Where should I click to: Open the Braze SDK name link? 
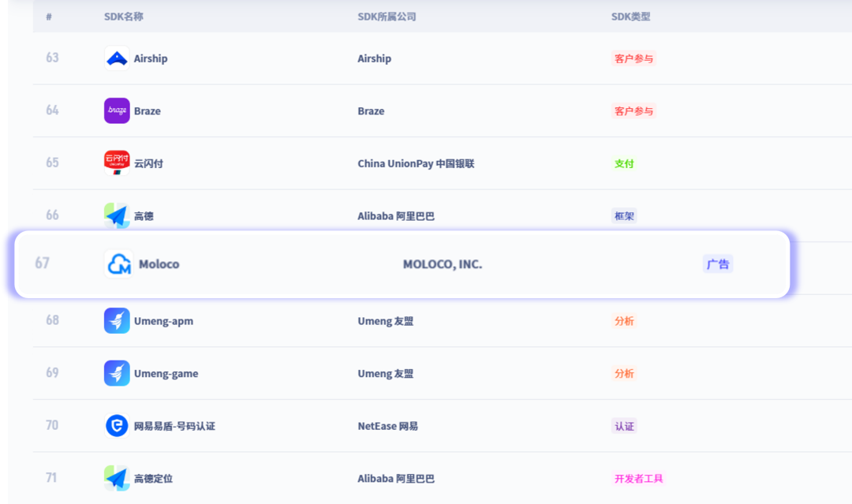click(147, 110)
